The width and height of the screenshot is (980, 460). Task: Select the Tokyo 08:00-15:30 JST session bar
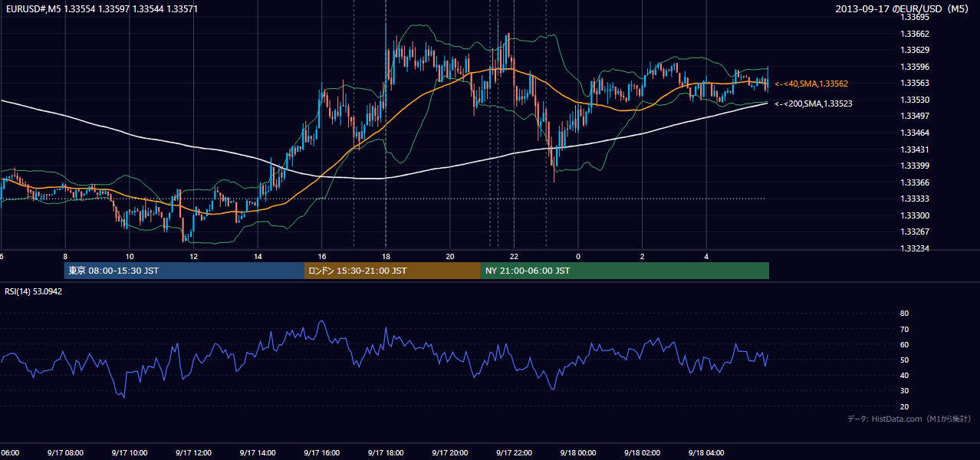point(185,271)
